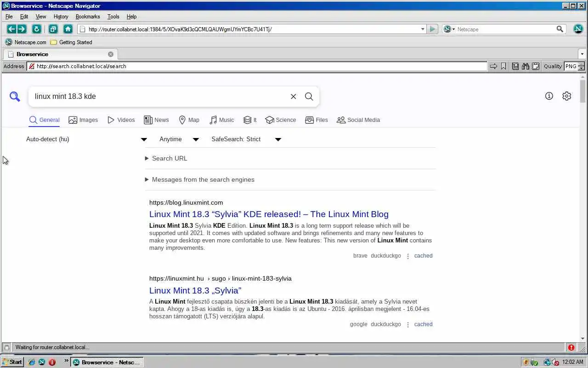Image resolution: width=588 pixels, height=368 pixels.
Task: Open the Home page button
Action: click(x=68, y=29)
